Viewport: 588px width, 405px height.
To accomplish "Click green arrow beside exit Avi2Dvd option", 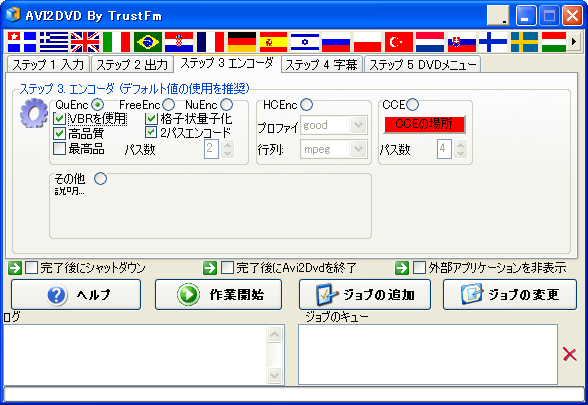I will (210, 268).
